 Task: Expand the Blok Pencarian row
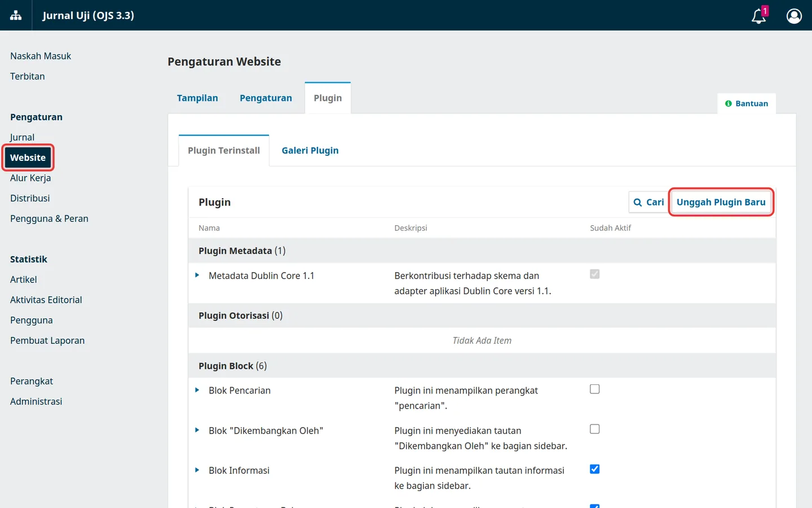click(197, 390)
